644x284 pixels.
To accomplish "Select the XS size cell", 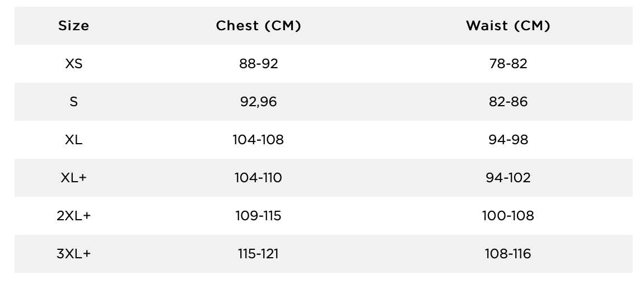I will pyautogui.click(x=73, y=64).
